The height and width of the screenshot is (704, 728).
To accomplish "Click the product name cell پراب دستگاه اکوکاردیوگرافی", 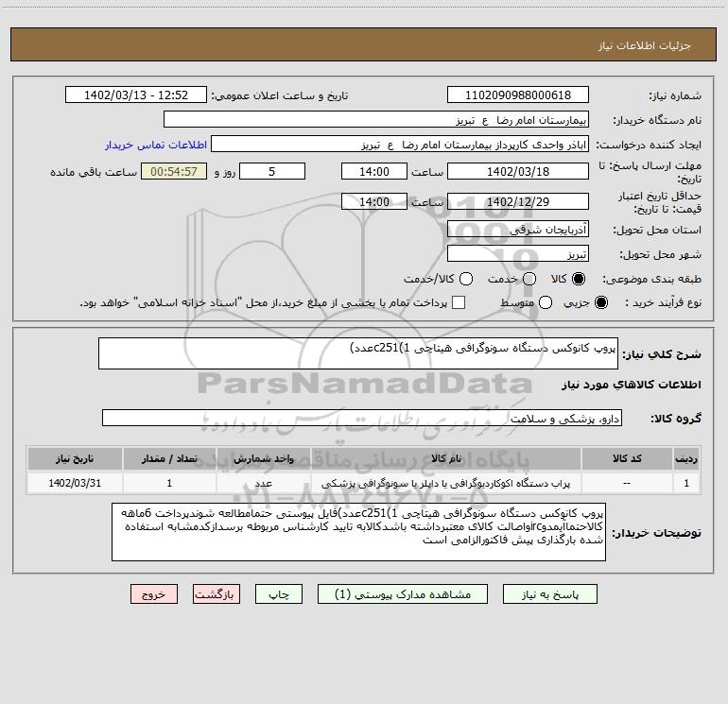I will (445, 483).
